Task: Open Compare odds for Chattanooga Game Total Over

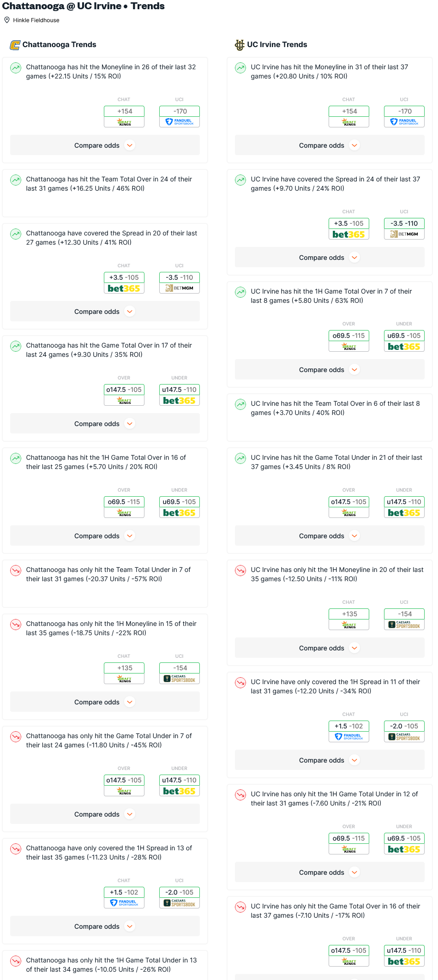Action: [x=105, y=423]
